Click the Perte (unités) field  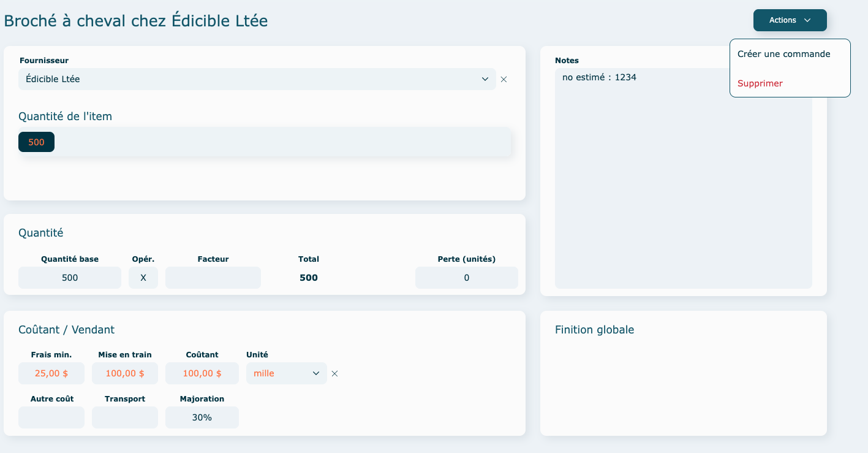pyautogui.click(x=466, y=278)
